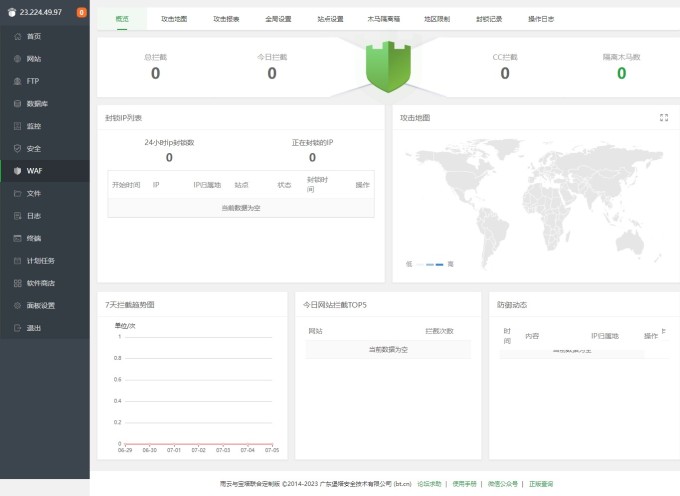Open 面板设置 gear icon in sidebar
The image size is (680, 496).
17,305
